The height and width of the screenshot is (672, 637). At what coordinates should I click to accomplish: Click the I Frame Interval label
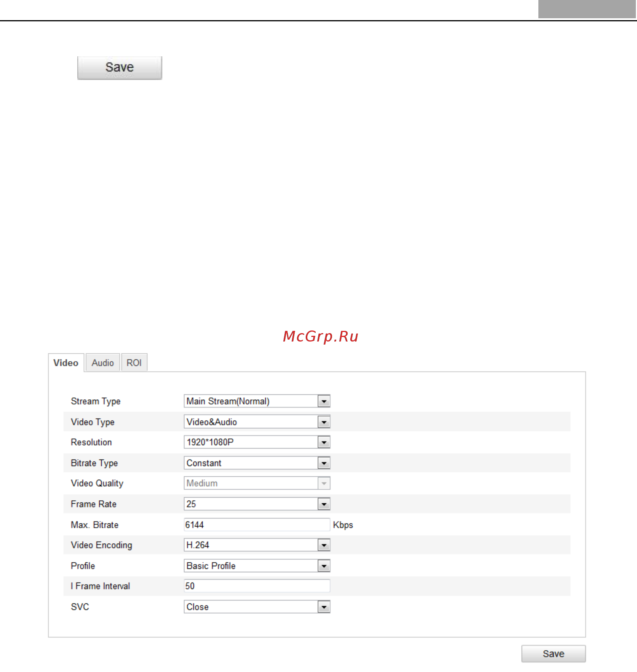(101, 586)
